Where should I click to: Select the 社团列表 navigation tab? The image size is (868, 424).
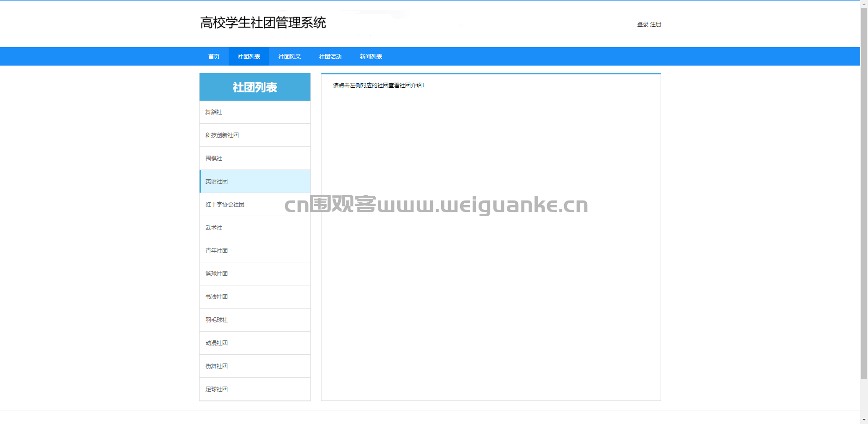(249, 56)
